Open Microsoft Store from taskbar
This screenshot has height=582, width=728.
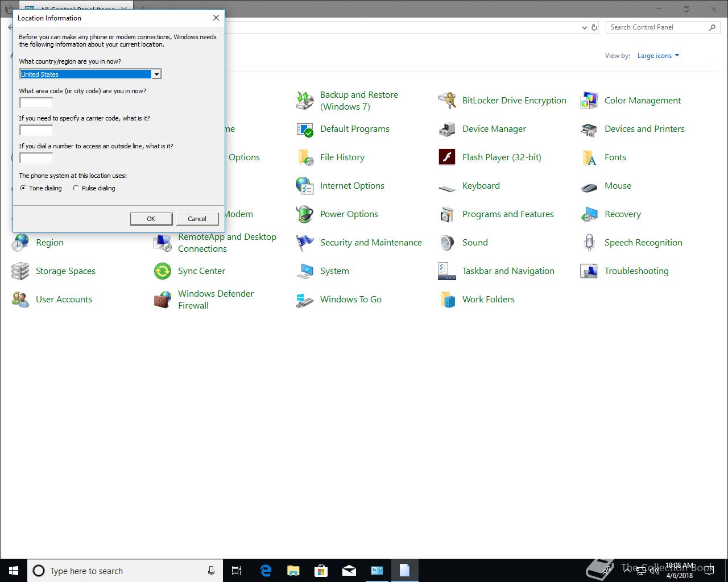coord(321,571)
